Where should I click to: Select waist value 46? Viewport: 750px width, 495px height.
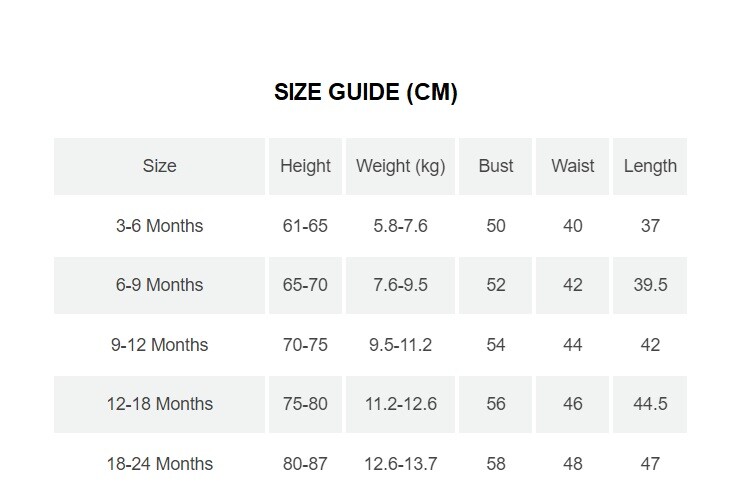(x=572, y=404)
